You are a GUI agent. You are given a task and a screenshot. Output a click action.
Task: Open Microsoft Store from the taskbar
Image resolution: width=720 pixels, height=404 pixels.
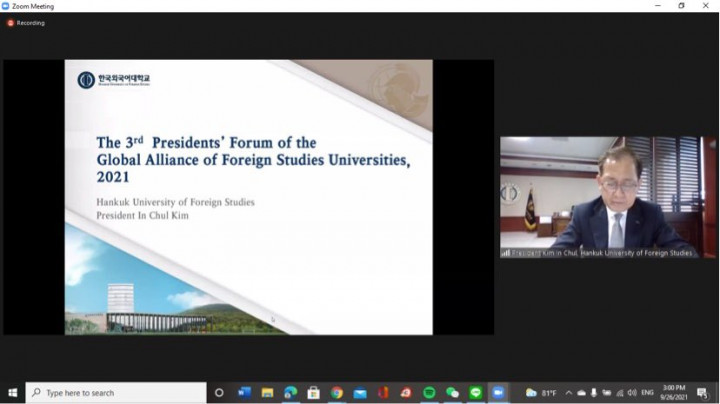[x=314, y=393]
